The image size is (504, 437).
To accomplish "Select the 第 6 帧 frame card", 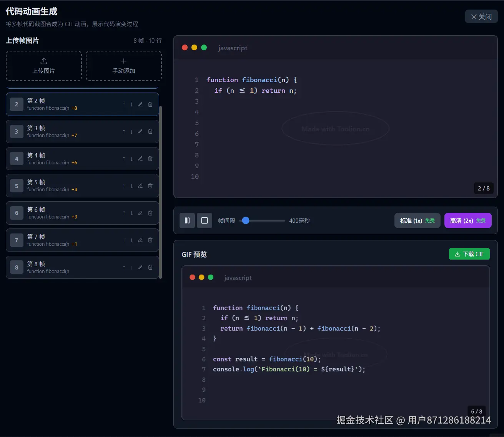I will click(82, 213).
